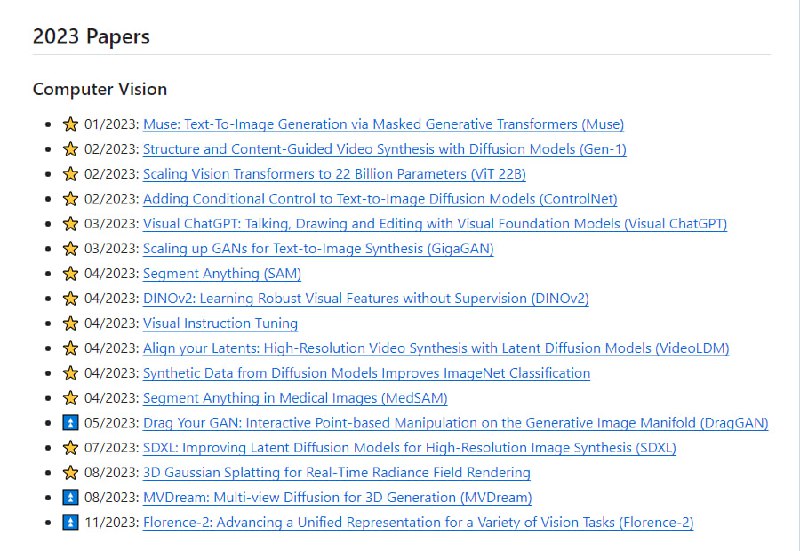Click the star icon next to the SDXL paper
The height and width of the screenshot is (551, 800).
tap(70, 448)
